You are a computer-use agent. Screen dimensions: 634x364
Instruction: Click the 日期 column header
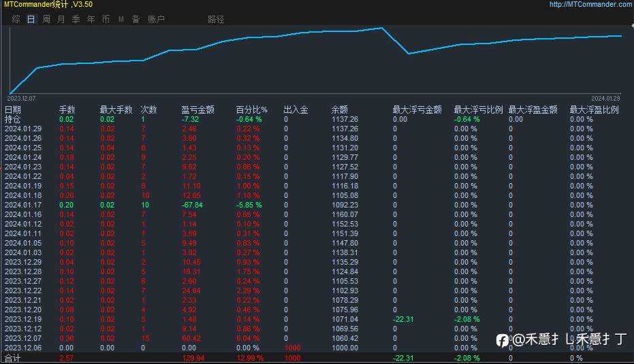12,110
